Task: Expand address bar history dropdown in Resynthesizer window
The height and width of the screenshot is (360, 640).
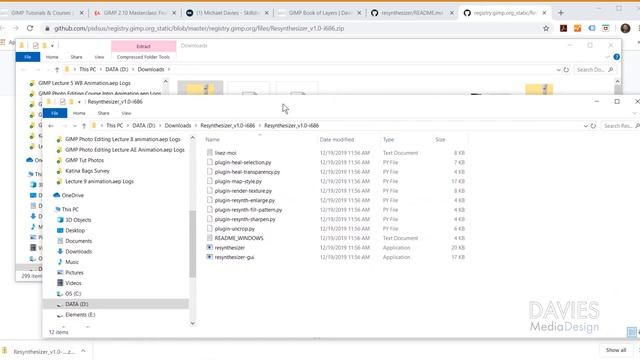Action: pyautogui.click(x=586, y=126)
